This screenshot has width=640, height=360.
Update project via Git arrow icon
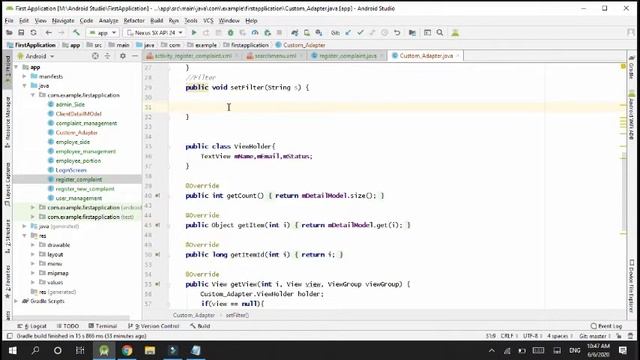(x=348, y=33)
